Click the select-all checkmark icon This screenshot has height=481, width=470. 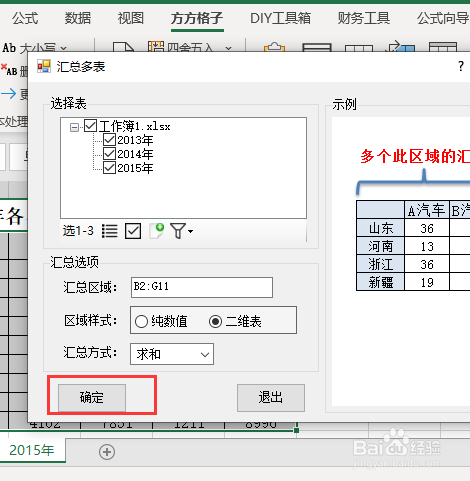tap(133, 231)
